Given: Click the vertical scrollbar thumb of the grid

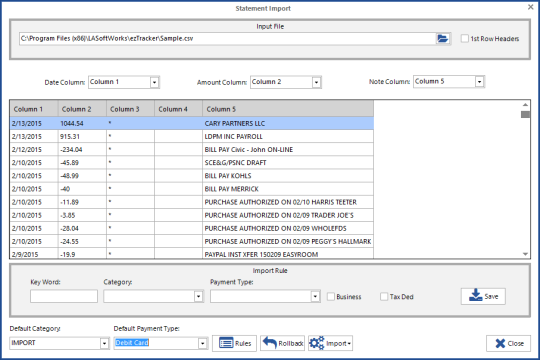Looking at the screenshot, I should click(x=525, y=114).
